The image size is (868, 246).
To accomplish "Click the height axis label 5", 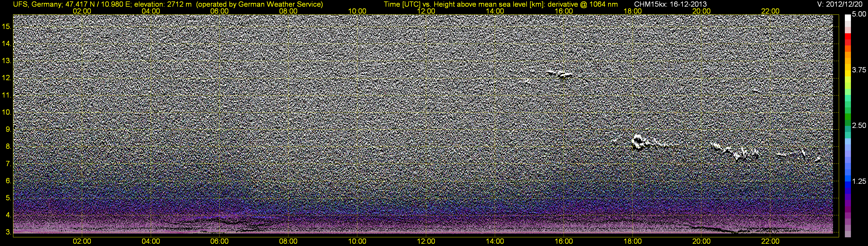I will tap(8, 198).
